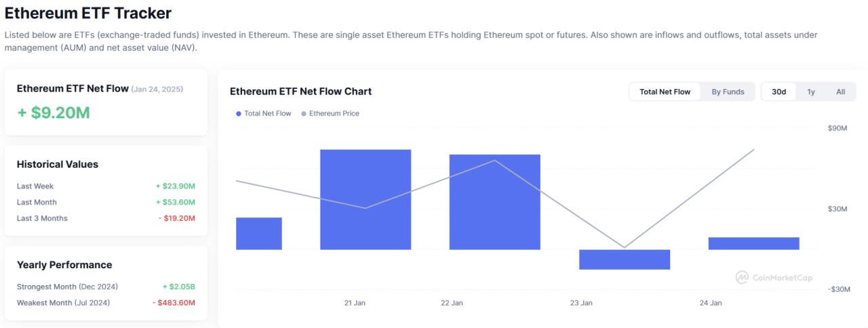Click the Last Month value +$53.60M
This screenshot has height=328, width=868.
[x=175, y=202]
